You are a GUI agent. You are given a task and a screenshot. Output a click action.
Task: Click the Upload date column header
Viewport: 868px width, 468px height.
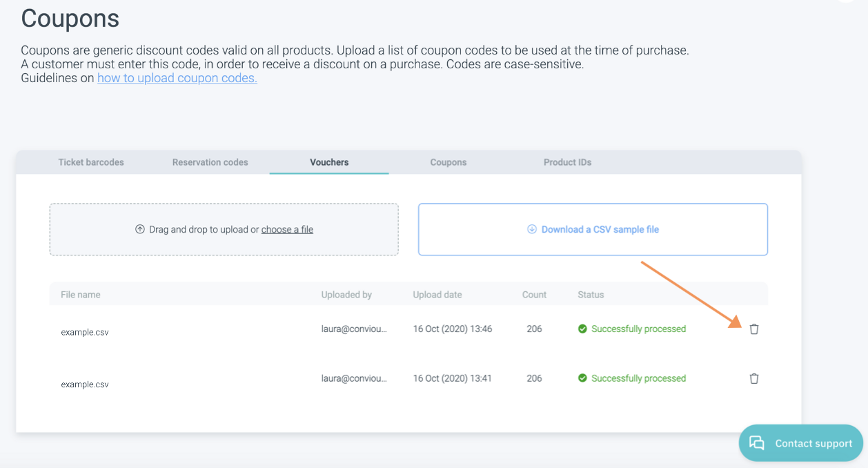coord(437,295)
